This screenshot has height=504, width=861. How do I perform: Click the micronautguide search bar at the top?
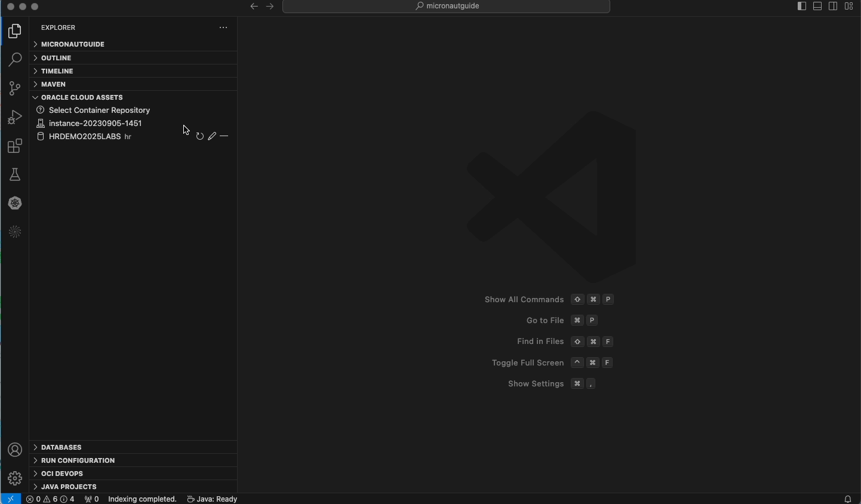click(447, 6)
